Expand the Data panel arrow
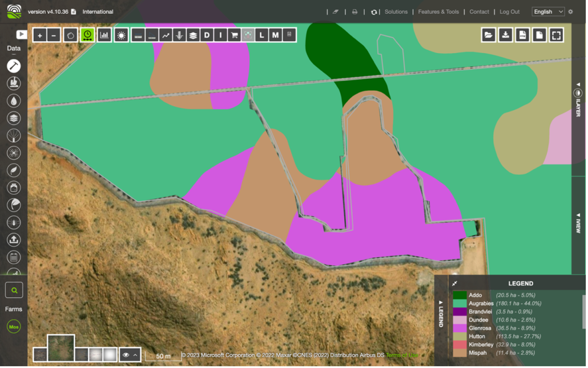Image resolution: width=588 pixels, height=368 pixels. coord(21,34)
